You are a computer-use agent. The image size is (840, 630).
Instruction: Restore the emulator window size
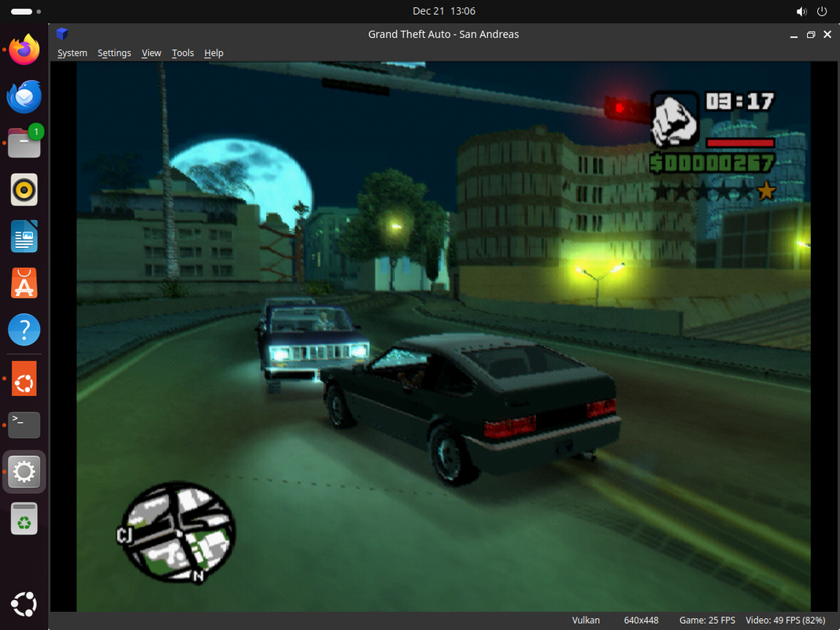click(x=811, y=35)
